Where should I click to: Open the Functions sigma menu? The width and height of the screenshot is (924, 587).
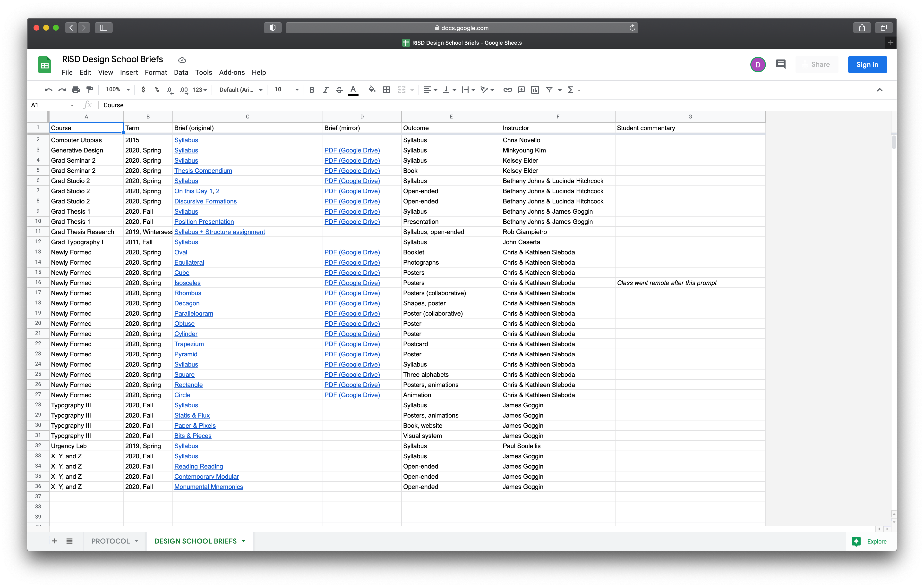[x=574, y=90]
